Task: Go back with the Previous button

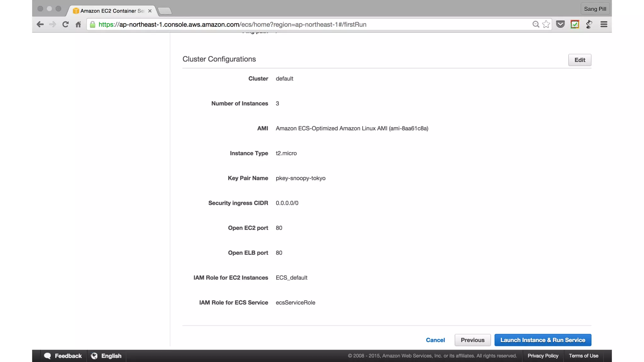Action: [472, 340]
